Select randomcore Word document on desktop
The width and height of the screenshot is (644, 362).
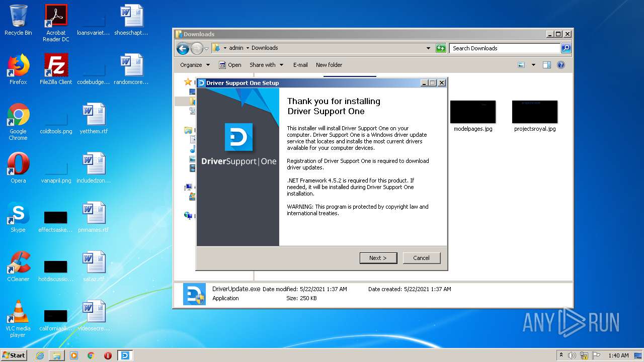[131, 69]
